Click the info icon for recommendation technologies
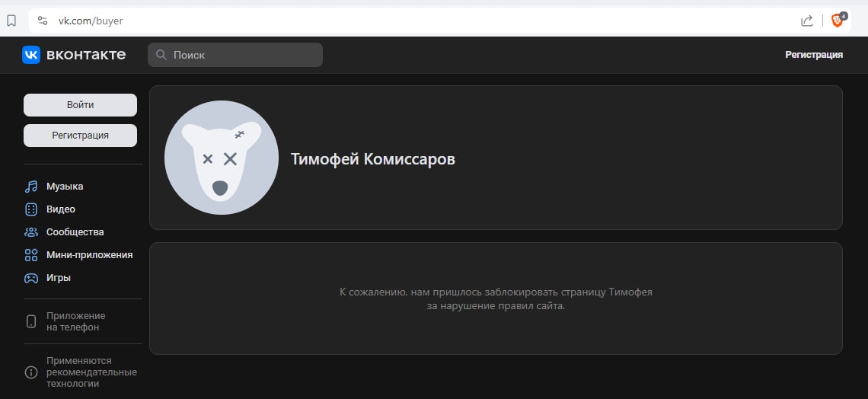The image size is (868, 399). pyautogui.click(x=31, y=372)
